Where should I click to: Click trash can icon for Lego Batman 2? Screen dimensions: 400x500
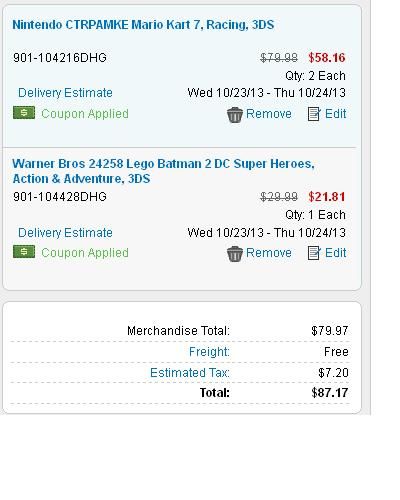[235, 254]
